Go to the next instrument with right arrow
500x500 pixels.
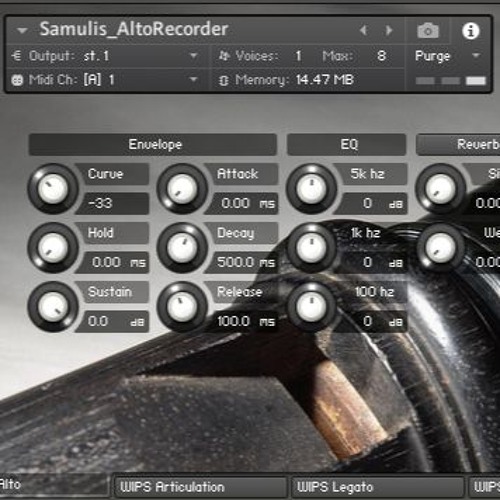click(x=389, y=31)
